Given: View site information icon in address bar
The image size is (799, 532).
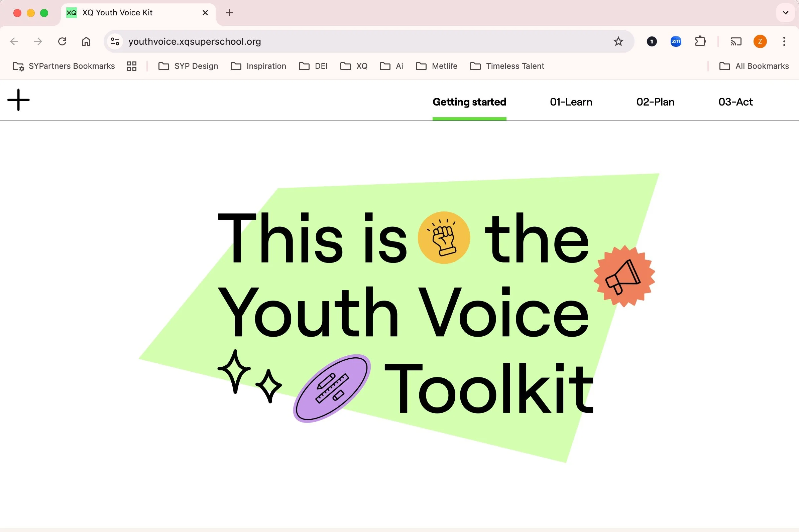Looking at the screenshot, I should [x=115, y=41].
